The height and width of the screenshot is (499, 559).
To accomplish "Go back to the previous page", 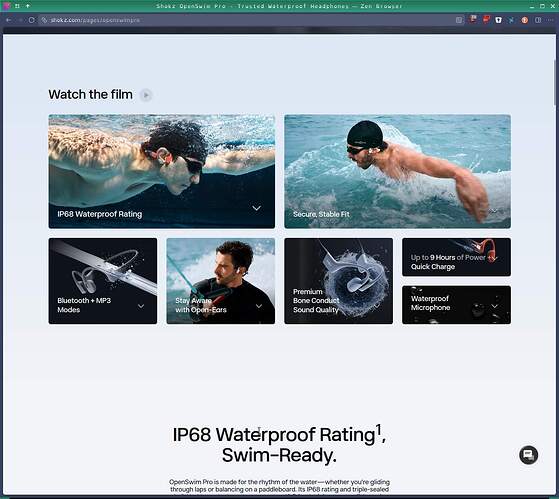I will click(9, 20).
